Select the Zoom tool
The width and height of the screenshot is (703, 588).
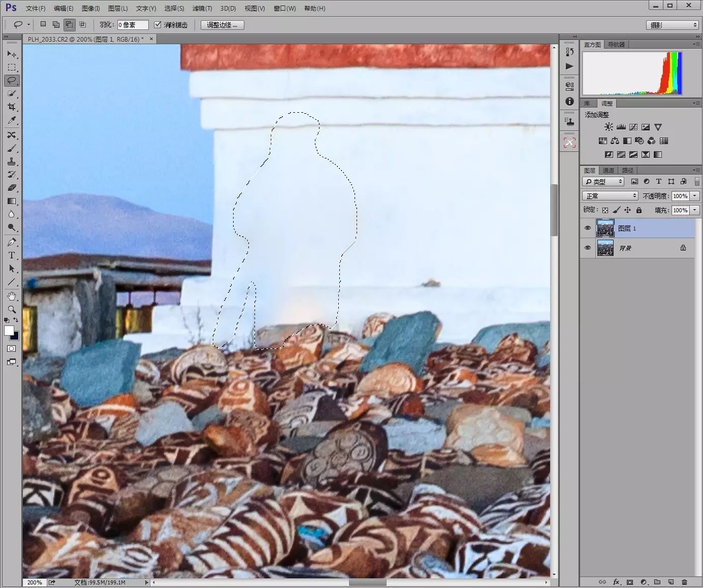[12, 309]
